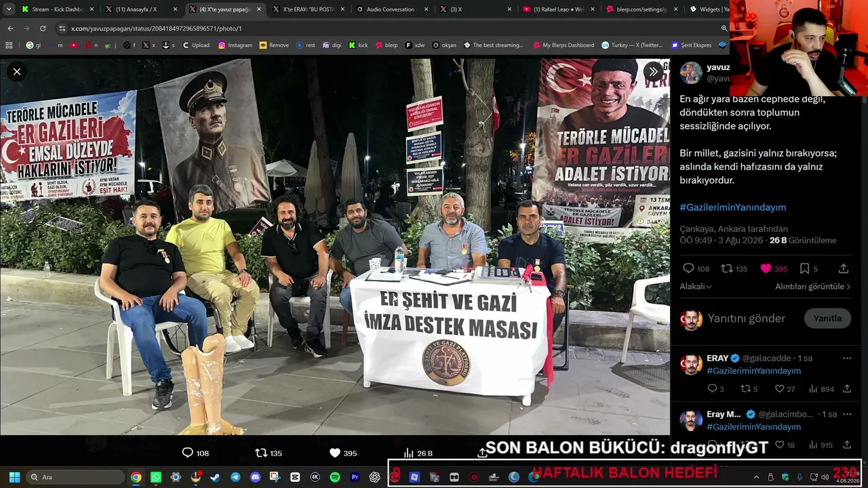868x488 pixels.
Task: Open more options for Eray M... reply
Action: [846, 414]
